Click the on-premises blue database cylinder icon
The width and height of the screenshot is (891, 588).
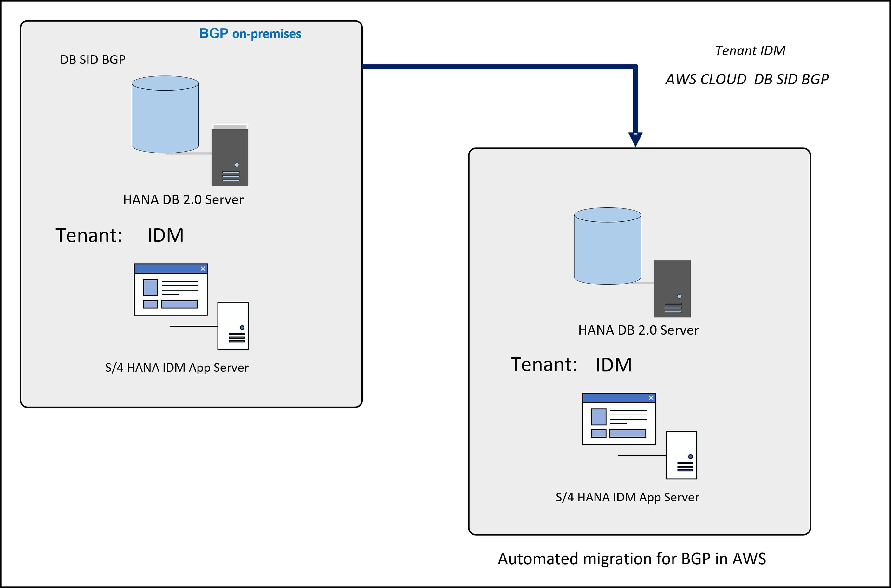pyautogui.click(x=165, y=114)
